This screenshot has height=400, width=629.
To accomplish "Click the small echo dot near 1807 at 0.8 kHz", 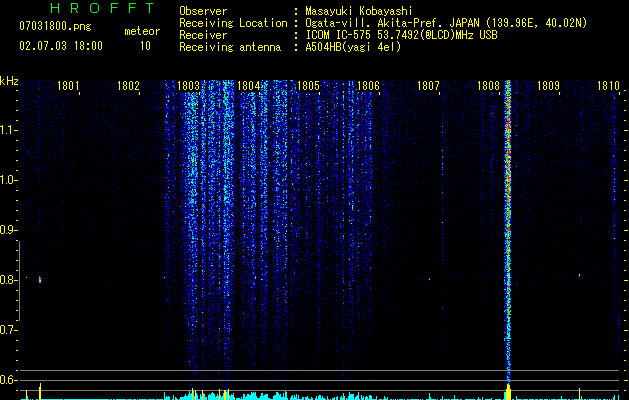I will pos(429,279).
